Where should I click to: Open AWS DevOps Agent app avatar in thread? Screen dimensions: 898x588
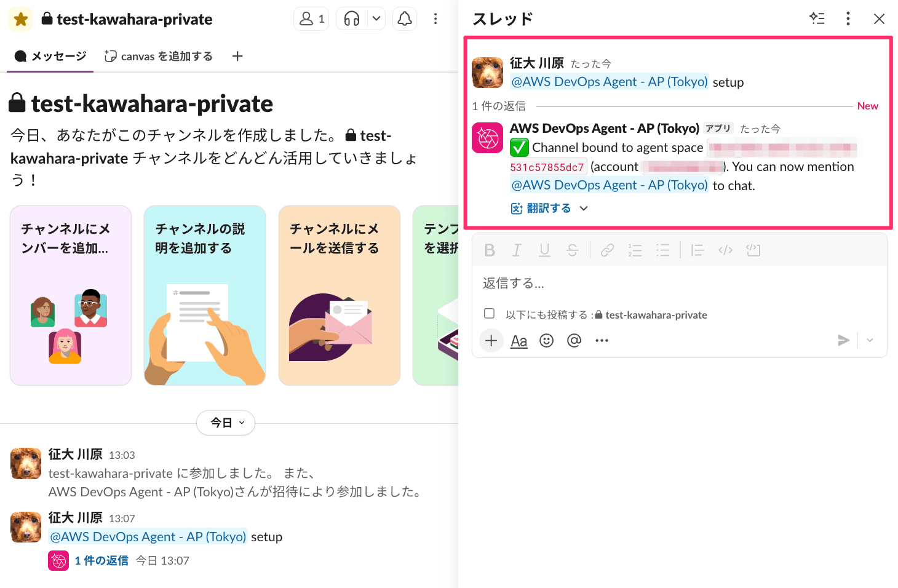point(488,138)
